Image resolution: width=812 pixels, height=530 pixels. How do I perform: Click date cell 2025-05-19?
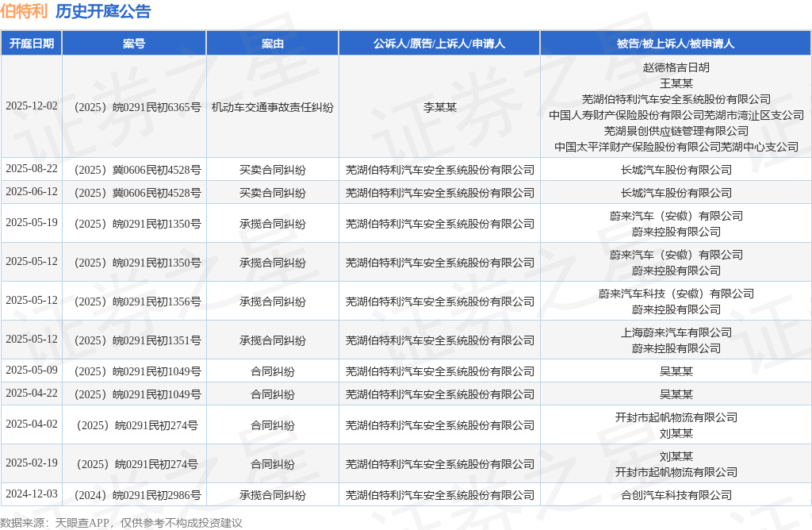coord(32,222)
